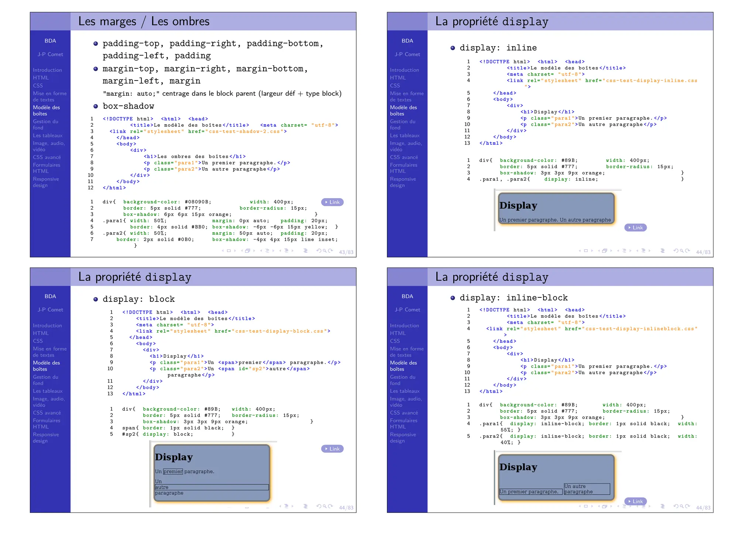Go to Responsive design in display inline slide sidebar
Screen dimensions: 756x535
pyautogui.click(x=403, y=182)
